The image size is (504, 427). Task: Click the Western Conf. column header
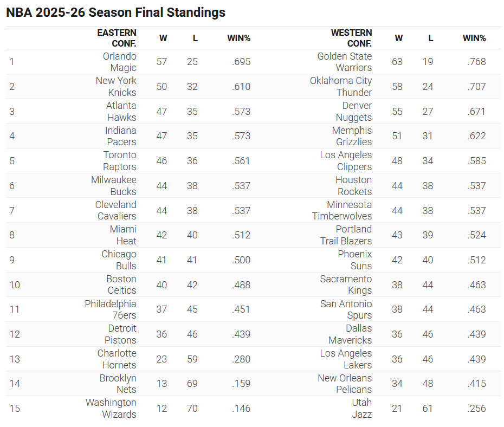click(x=351, y=38)
